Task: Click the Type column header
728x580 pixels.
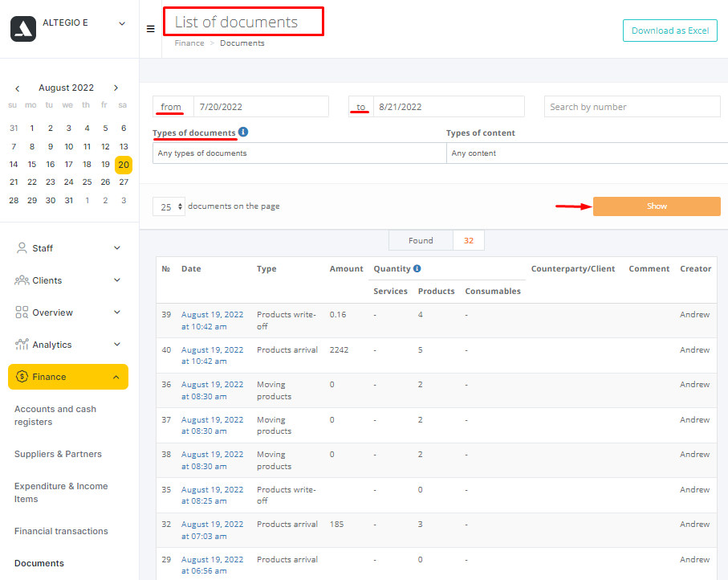Action: coord(266,268)
